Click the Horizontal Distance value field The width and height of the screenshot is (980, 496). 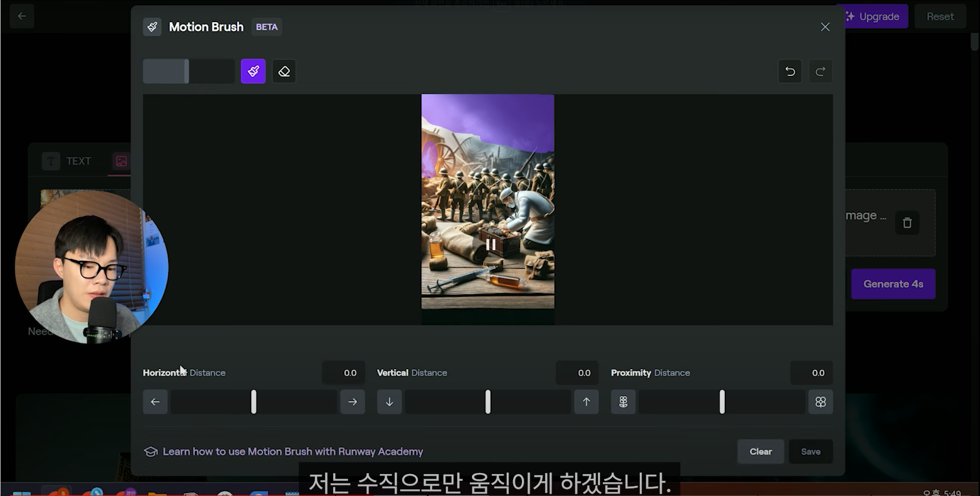(344, 373)
